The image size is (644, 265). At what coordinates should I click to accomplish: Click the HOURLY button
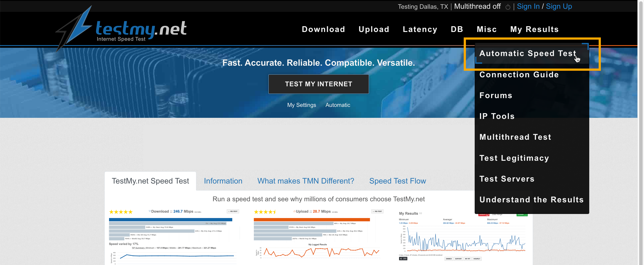[x=477, y=259]
